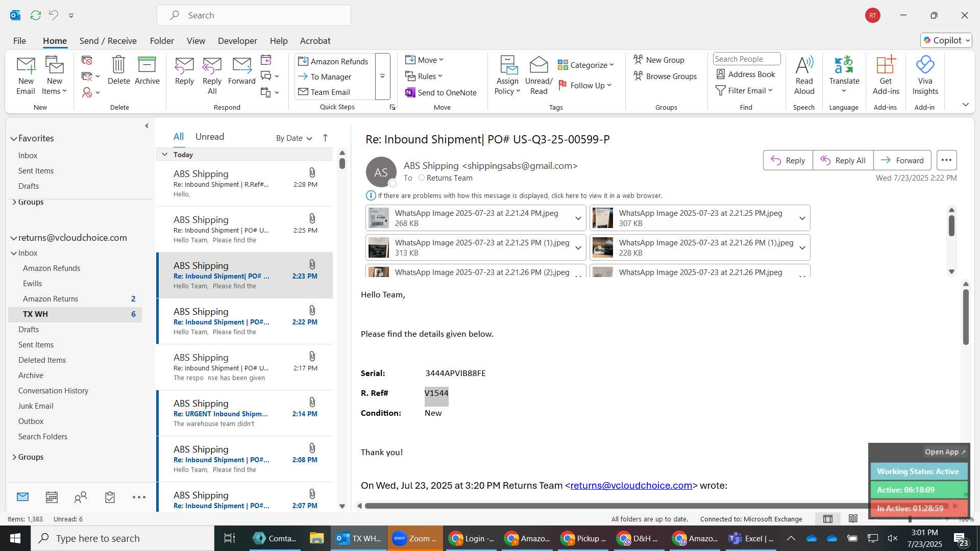This screenshot has width=980, height=551.
Task: Open the Copilot dropdown
Action: [x=946, y=40]
